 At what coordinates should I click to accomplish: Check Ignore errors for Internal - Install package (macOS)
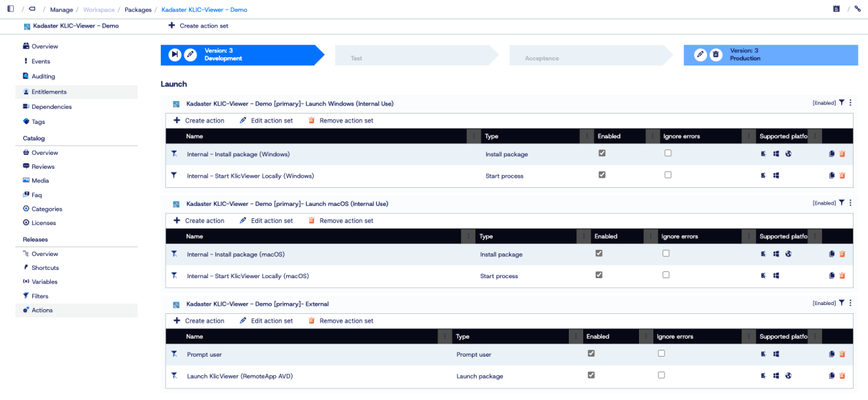[666, 253]
